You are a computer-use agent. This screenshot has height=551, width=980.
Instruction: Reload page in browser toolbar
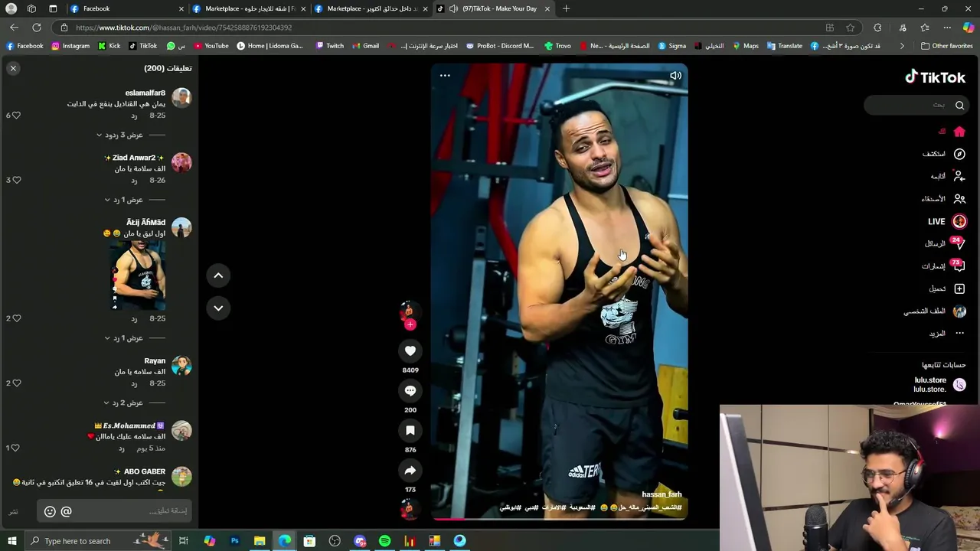(36, 28)
